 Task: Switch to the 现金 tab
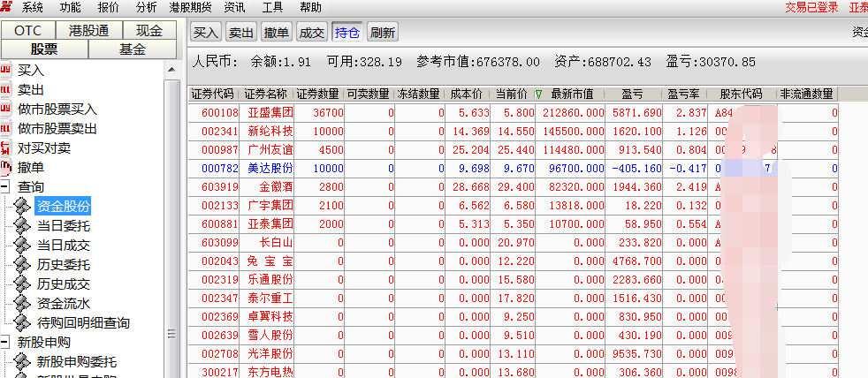(149, 30)
